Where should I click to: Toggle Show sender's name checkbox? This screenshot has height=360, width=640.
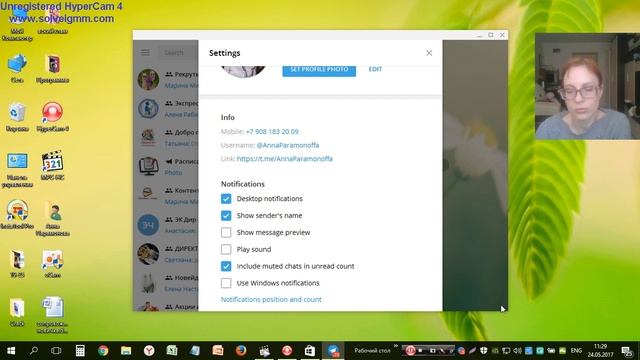(x=226, y=216)
